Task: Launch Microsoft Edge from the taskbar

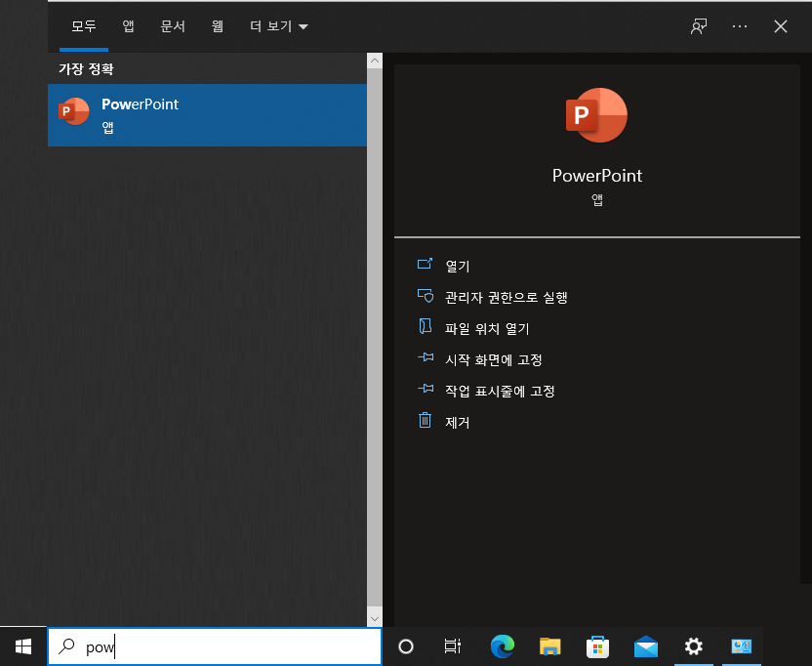Action: [x=502, y=645]
